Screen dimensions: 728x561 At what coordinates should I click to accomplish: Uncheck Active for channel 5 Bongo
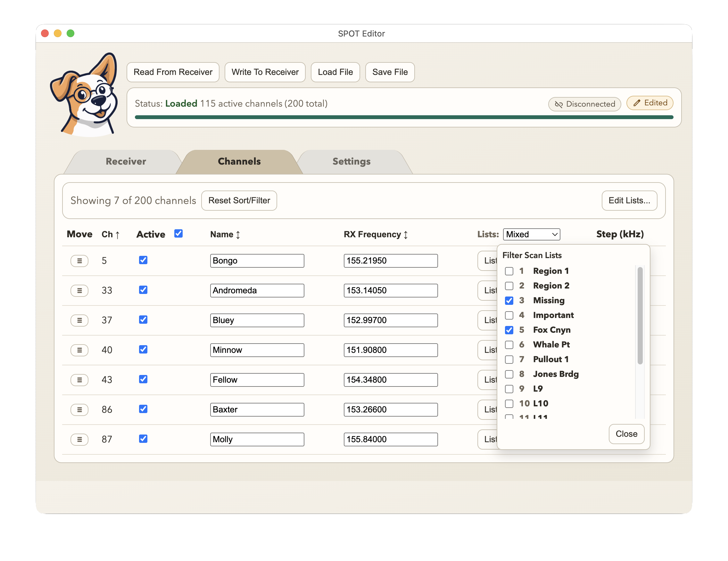(143, 260)
